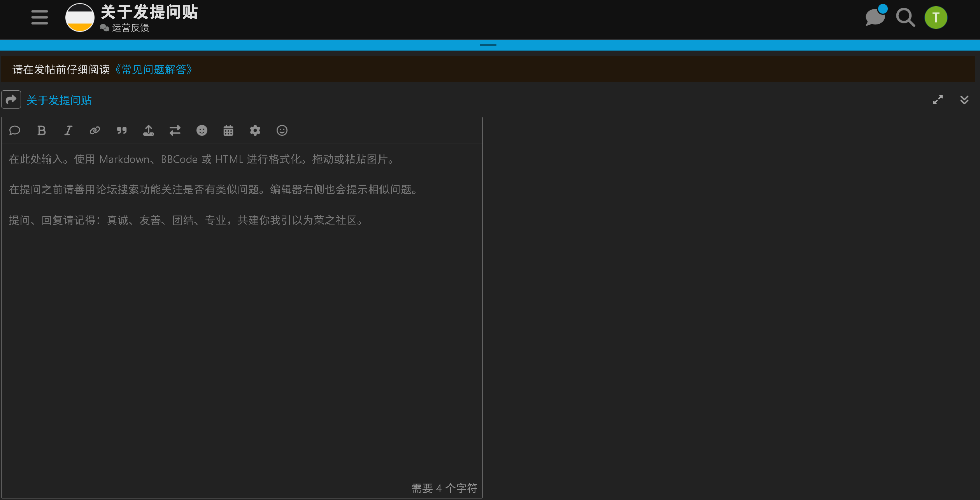Viewport: 980px width, 500px height.
Task: Insert a hyperlink
Action: (95, 130)
